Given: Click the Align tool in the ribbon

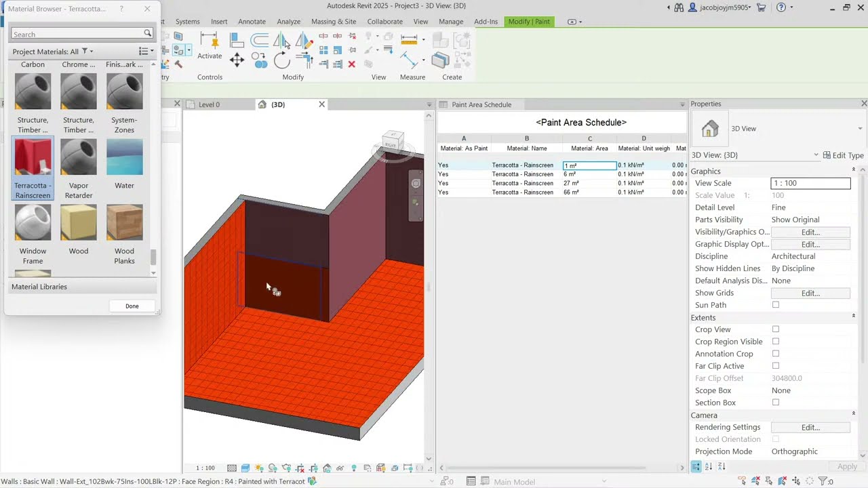Looking at the screenshot, I should pos(237,41).
